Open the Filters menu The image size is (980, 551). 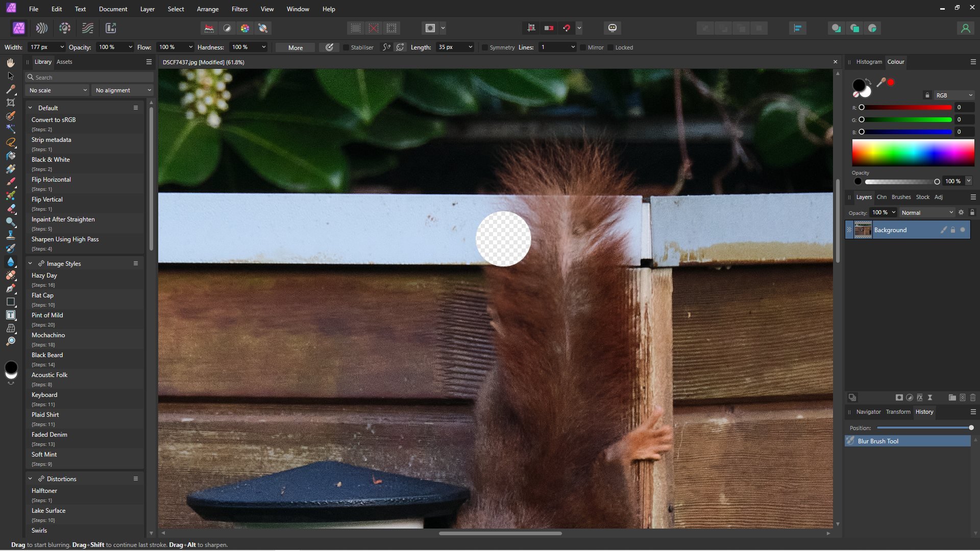click(239, 9)
